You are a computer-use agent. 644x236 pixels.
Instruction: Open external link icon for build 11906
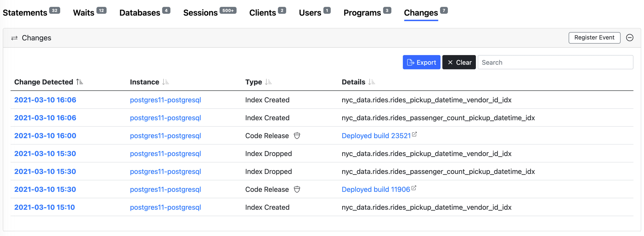(x=414, y=188)
